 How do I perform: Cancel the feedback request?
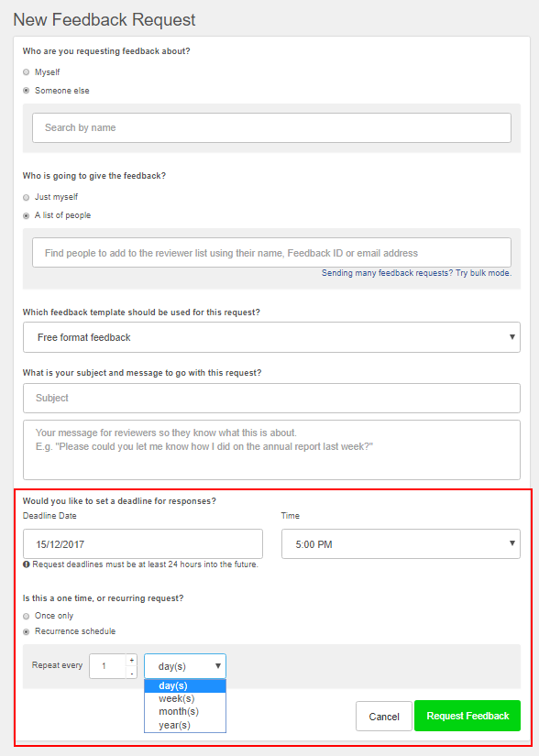point(384,717)
